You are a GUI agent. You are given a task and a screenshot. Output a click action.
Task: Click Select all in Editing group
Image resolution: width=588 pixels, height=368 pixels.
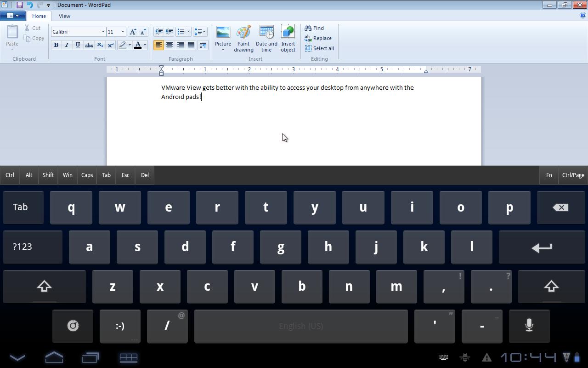click(x=319, y=48)
